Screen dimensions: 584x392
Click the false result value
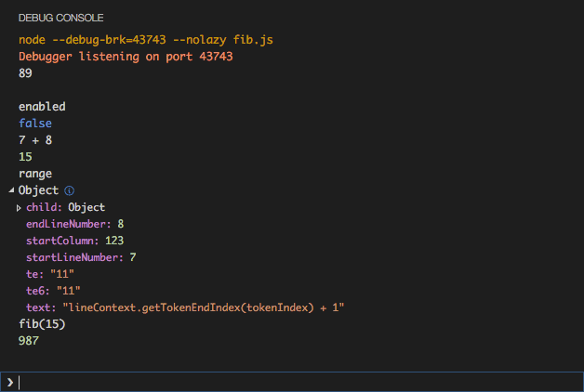click(x=35, y=124)
